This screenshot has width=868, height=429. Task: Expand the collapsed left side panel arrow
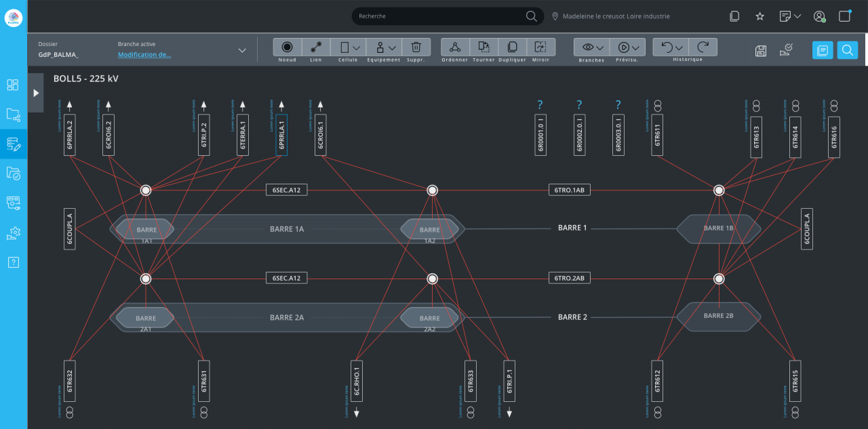36,93
